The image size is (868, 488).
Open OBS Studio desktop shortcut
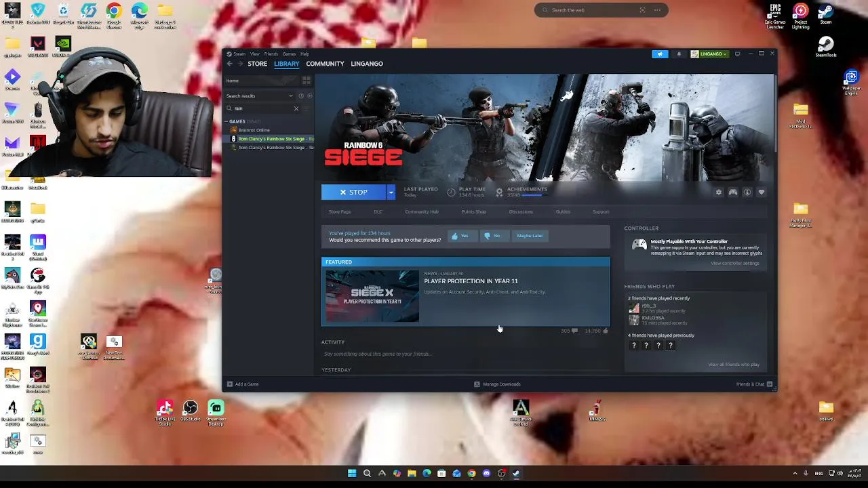tap(191, 411)
